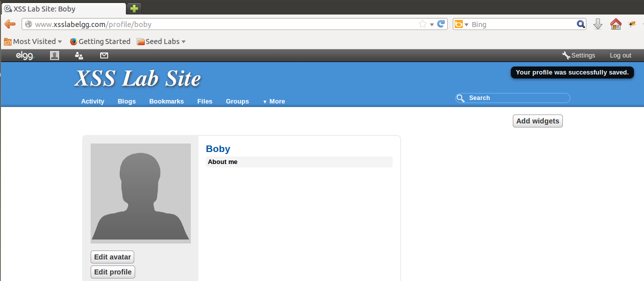Click the Edit avatar button
Image resolution: width=644 pixels, height=281 pixels.
pos(112,257)
